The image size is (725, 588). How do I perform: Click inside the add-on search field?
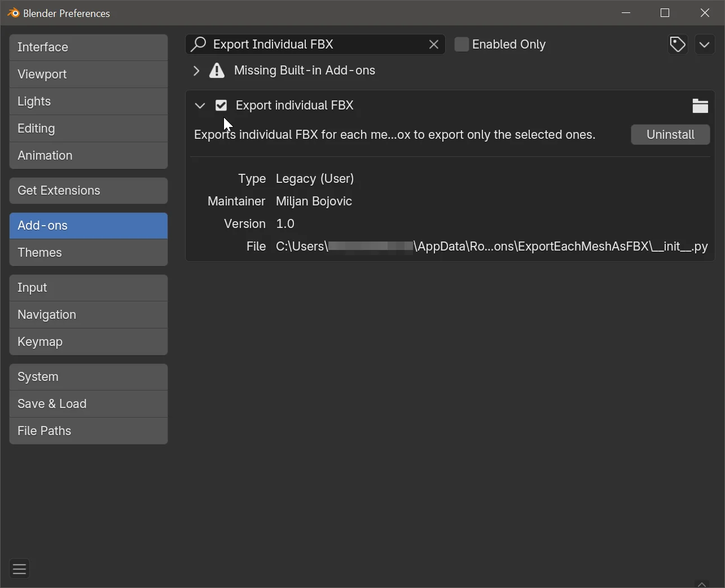316,44
